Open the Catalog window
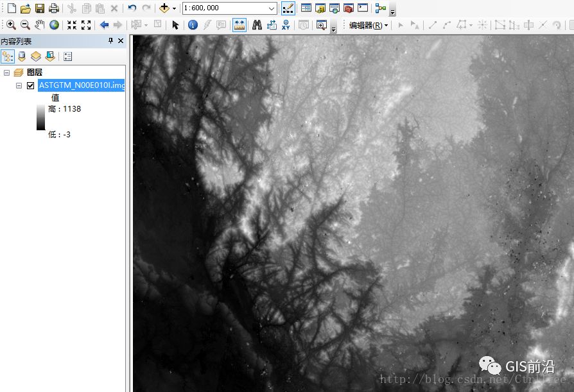The image size is (574, 392). point(319,8)
